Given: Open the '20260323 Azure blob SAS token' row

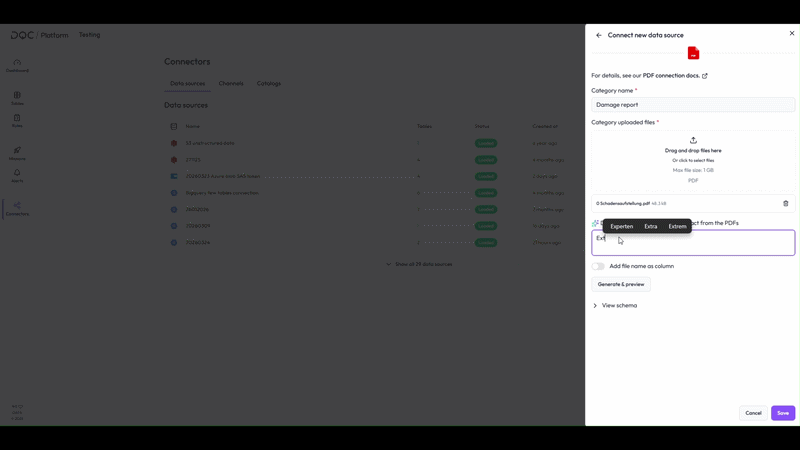Looking at the screenshot, I should click(367, 177).
